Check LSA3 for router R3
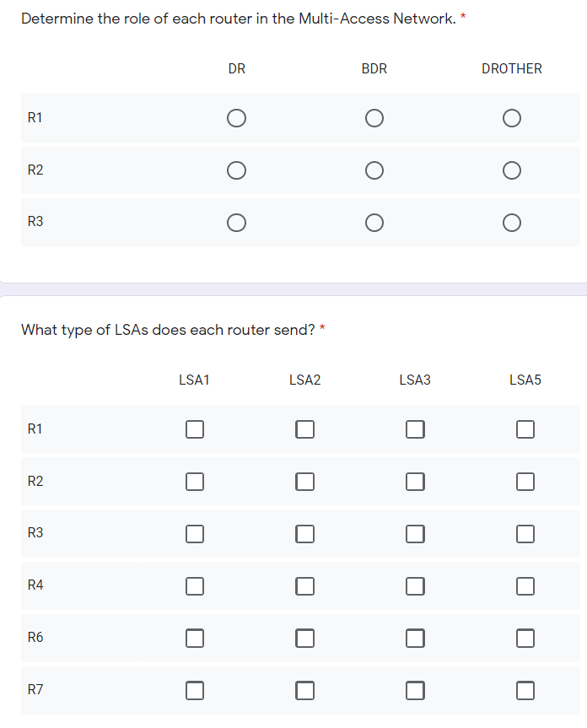The height and width of the screenshot is (728, 587). pyautogui.click(x=414, y=533)
